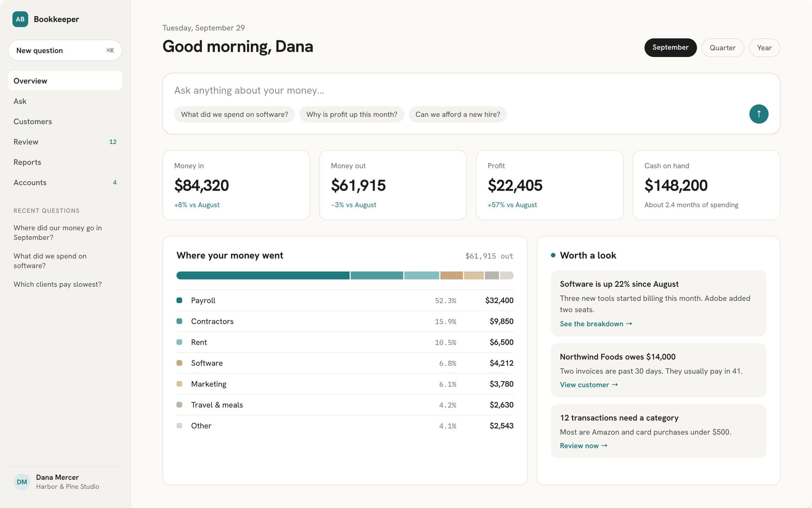Choose suggestion What did we spend on software?
Image resolution: width=812 pixels, height=508 pixels.
click(x=234, y=114)
